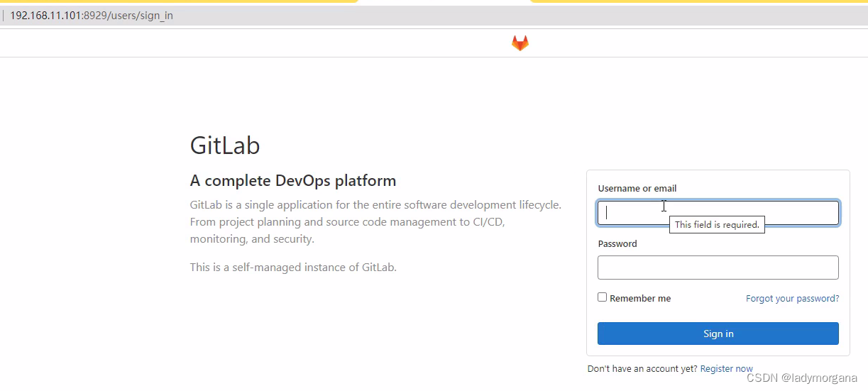The width and height of the screenshot is (868, 391).
Task: Click the 'A complete DevOps platform' heading
Action: click(x=293, y=180)
